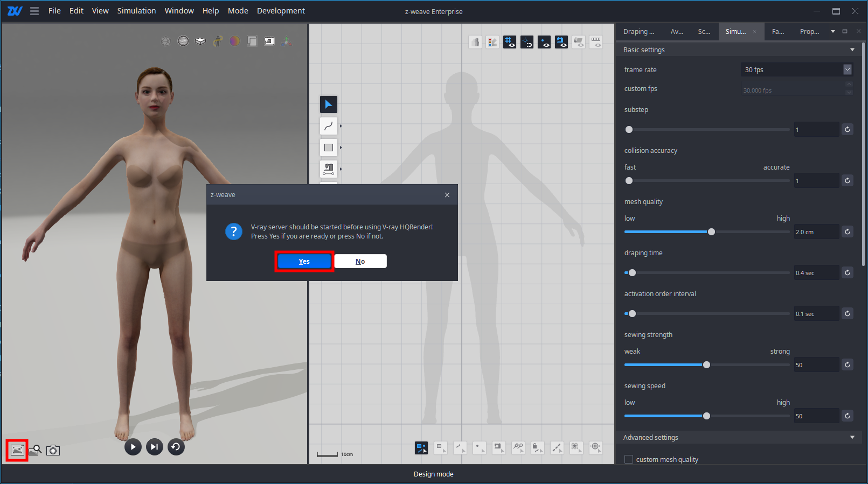Open the Simulation menu
The width and height of the screenshot is (868, 484).
pyautogui.click(x=136, y=11)
